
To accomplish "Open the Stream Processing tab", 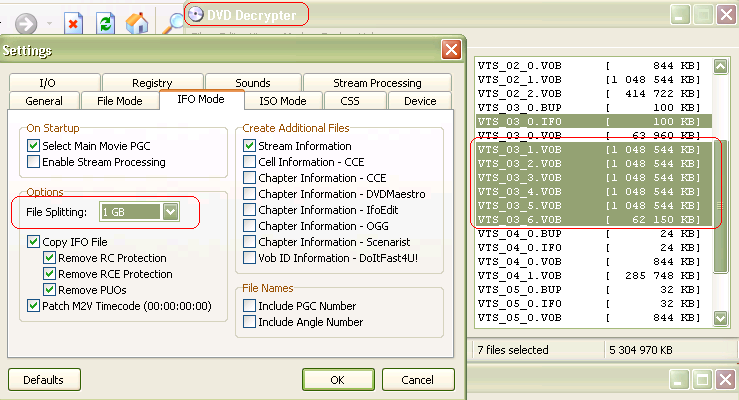I will click(377, 82).
